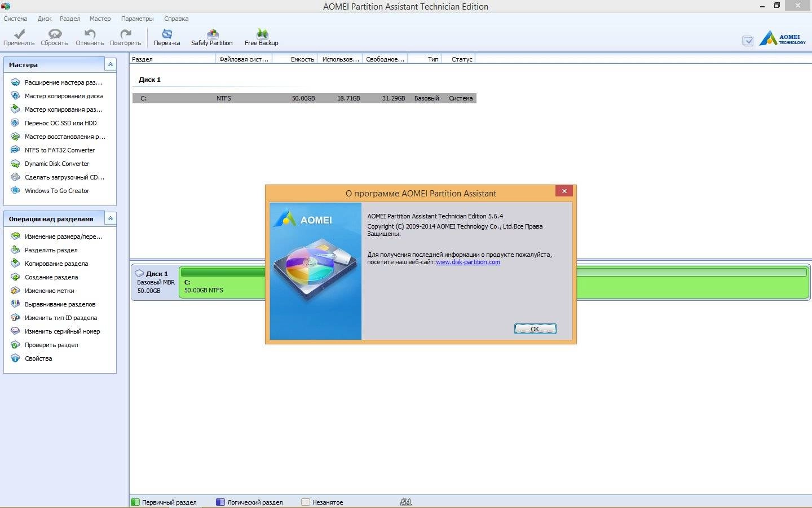812x508 pixels.
Task: Open the Справка menu
Action: click(176, 19)
